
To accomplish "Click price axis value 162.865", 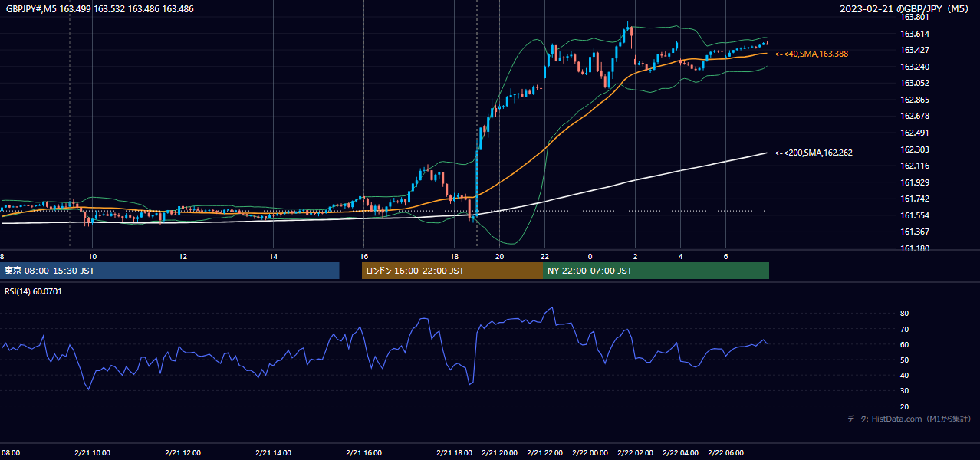I will tap(914, 100).
